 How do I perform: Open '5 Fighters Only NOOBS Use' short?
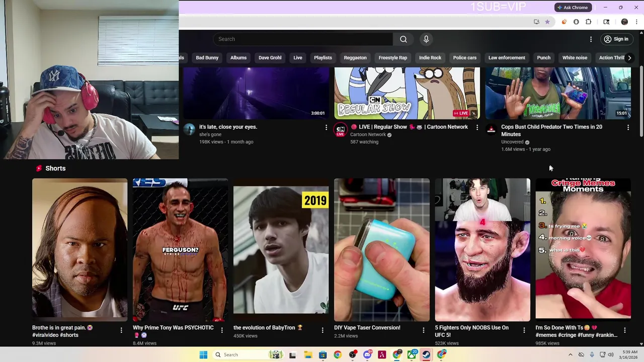482,249
